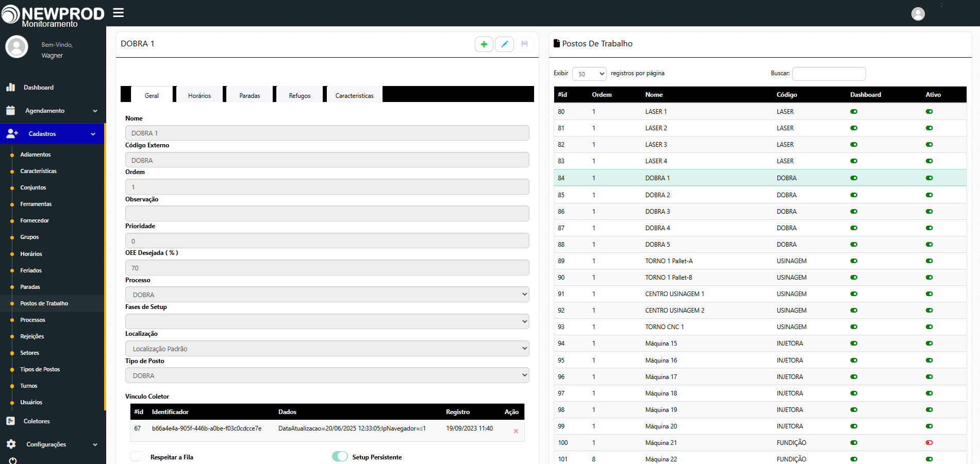Click the power logout icon
The height and width of the screenshot is (464, 980).
pyautogui.click(x=13, y=460)
